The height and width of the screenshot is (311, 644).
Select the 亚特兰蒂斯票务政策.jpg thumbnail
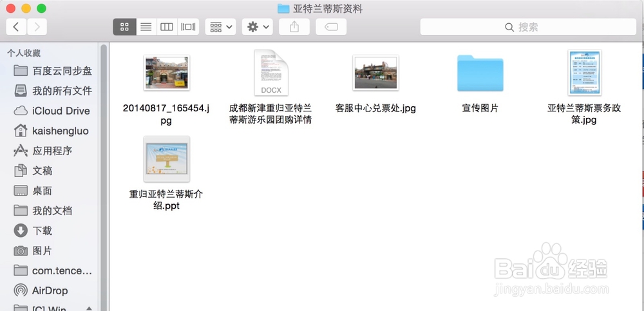pyautogui.click(x=585, y=73)
